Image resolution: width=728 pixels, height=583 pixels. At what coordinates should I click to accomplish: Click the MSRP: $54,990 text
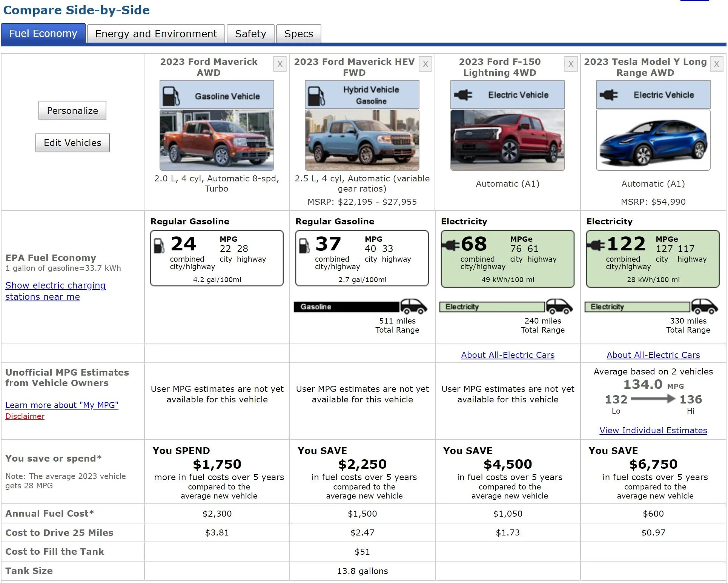pyautogui.click(x=653, y=202)
